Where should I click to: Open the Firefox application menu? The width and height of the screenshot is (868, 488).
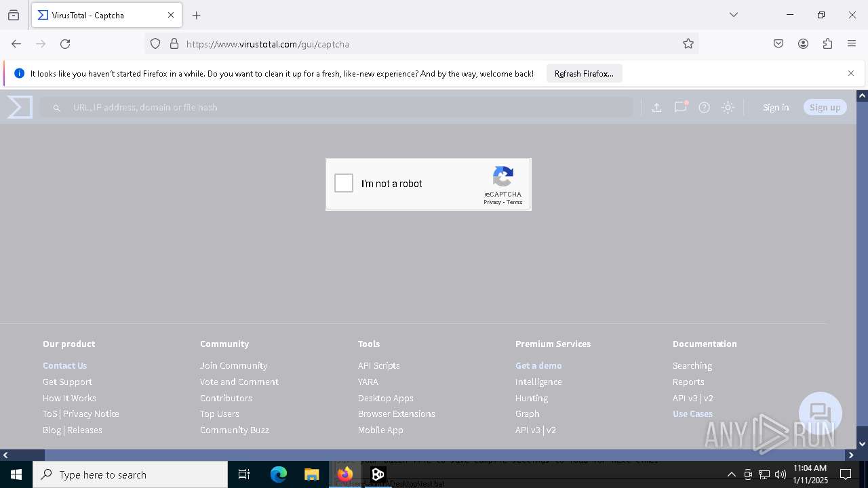pos(852,43)
